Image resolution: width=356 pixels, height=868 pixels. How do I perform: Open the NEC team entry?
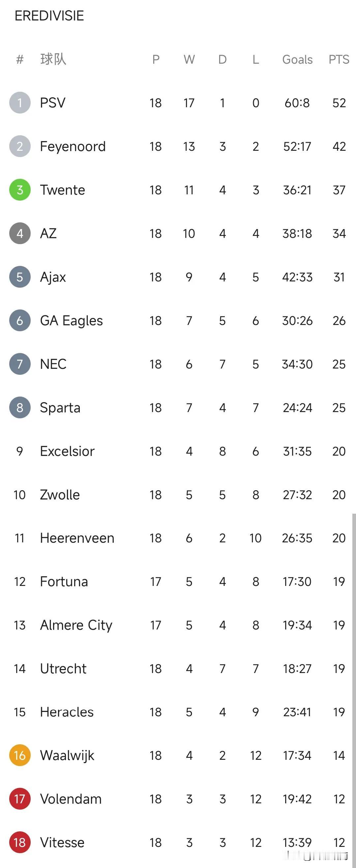tap(53, 364)
